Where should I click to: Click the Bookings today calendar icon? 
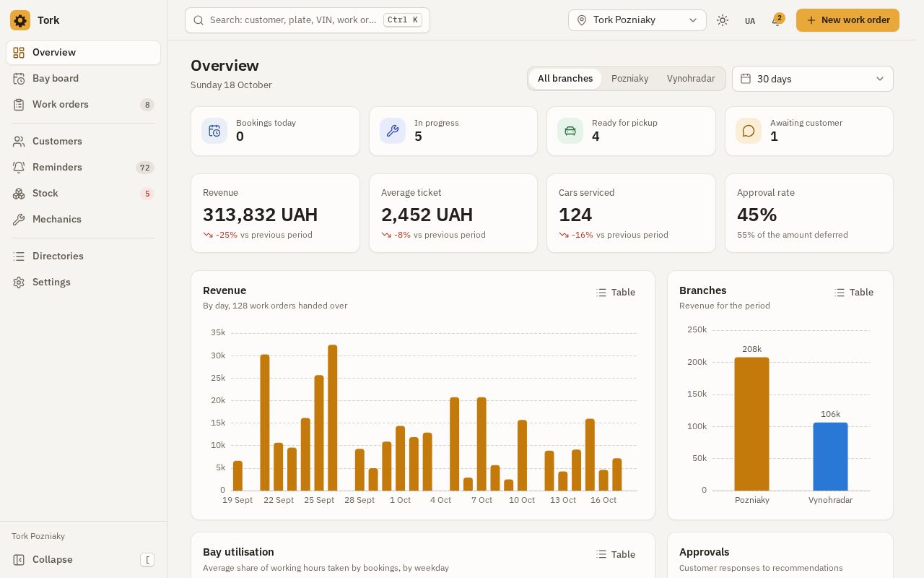click(x=214, y=131)
